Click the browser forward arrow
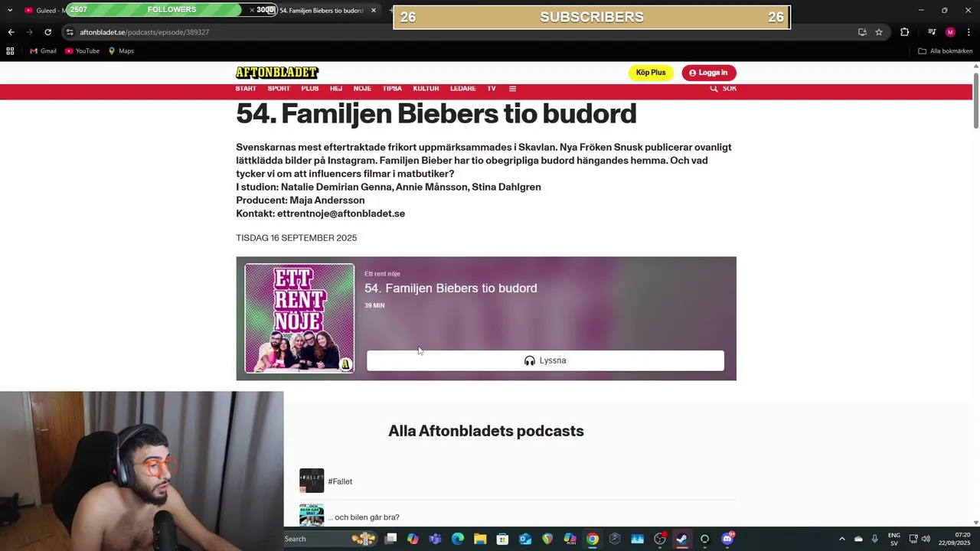The image size is (980, 551). [x=29, y=32]
